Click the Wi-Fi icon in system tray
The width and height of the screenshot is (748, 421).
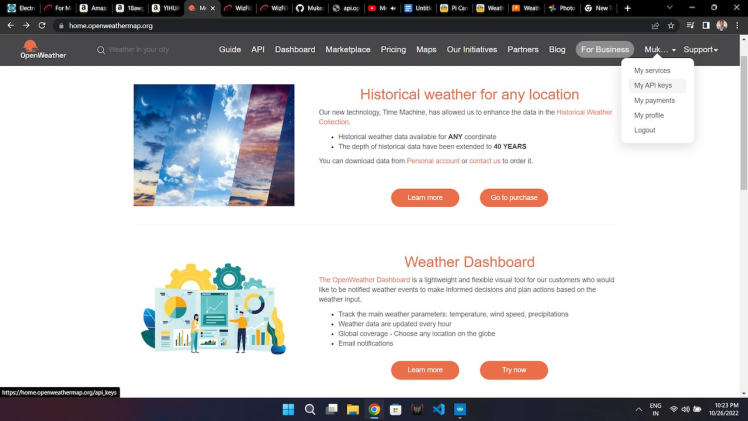(674, 409)
